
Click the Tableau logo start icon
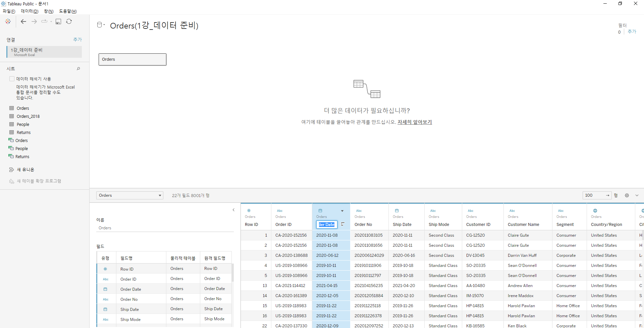pyautogui.click(x=8, y=21)
